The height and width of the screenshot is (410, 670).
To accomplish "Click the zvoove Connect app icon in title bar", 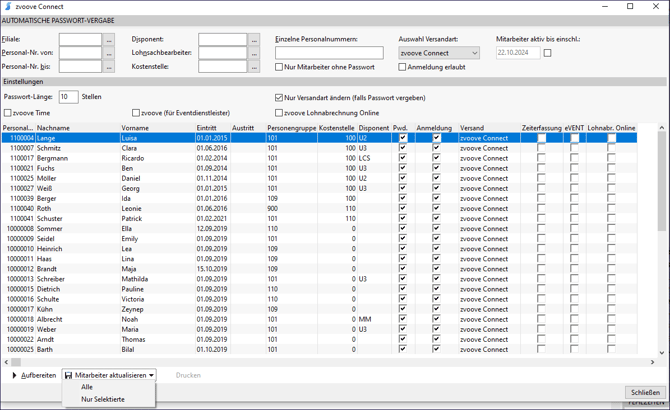I will click(x=8, y=6).
